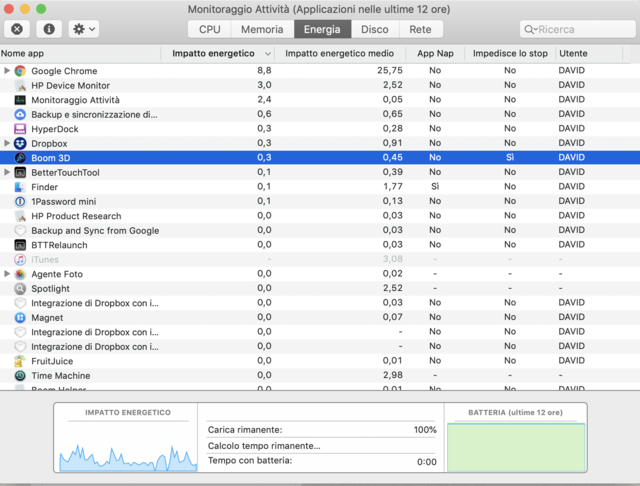Image resolution: width=640 pixels, height=486 pixels.
Task: Expand the Dropbox disclosure triangle
Action: click(x=7, y=143)
